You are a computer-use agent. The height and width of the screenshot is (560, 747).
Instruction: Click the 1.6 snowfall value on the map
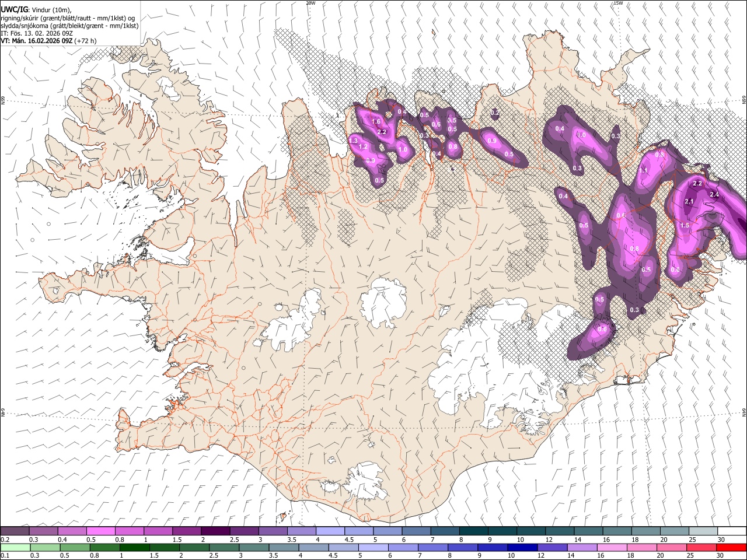tap(376, 122)
